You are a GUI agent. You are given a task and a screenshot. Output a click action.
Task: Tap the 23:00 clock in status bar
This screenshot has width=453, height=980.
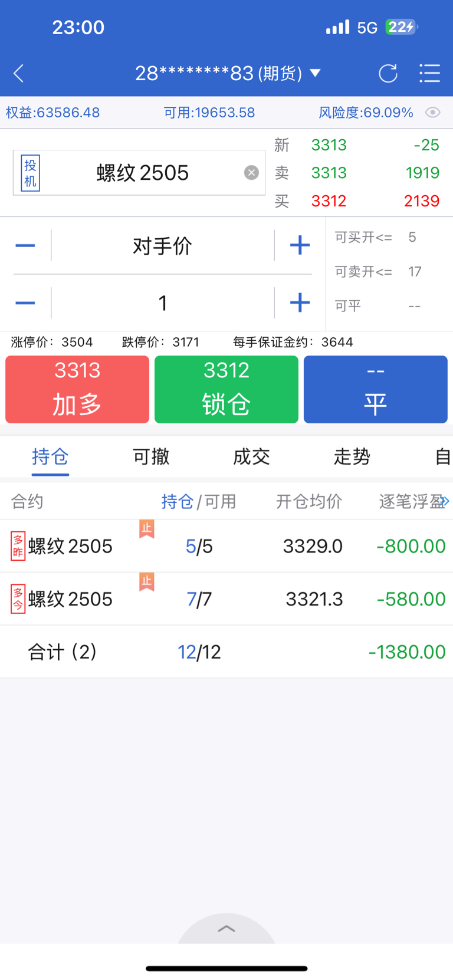[78, 27]
